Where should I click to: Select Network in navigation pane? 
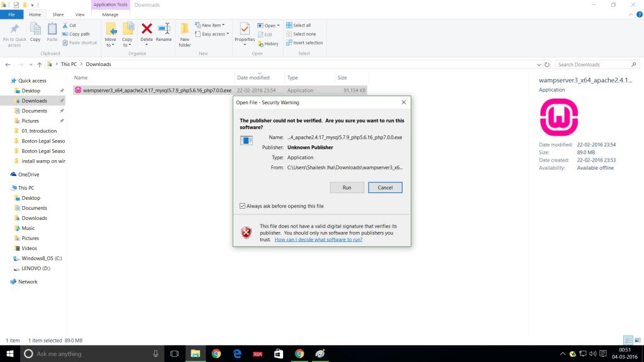click(x=28, y=282)
